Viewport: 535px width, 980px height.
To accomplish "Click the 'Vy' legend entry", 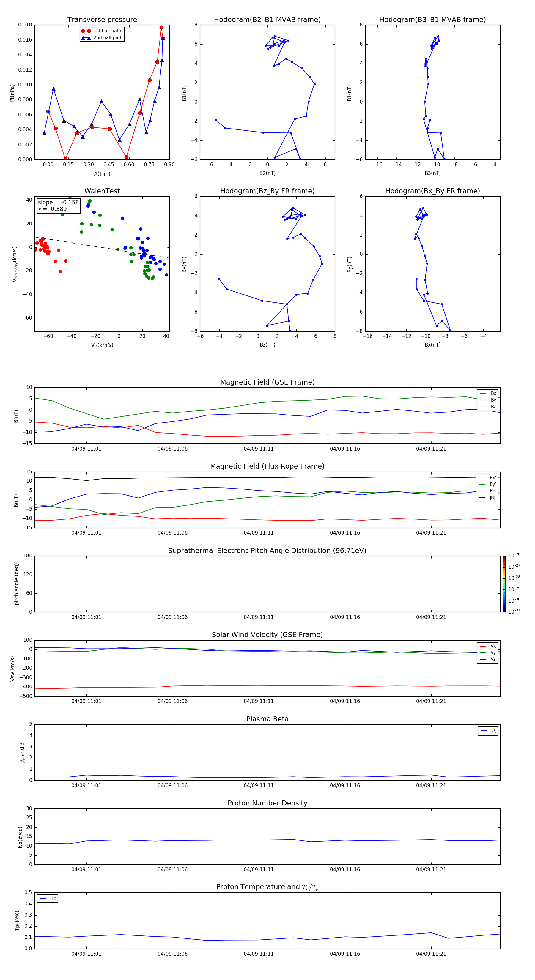I will 488,652.
